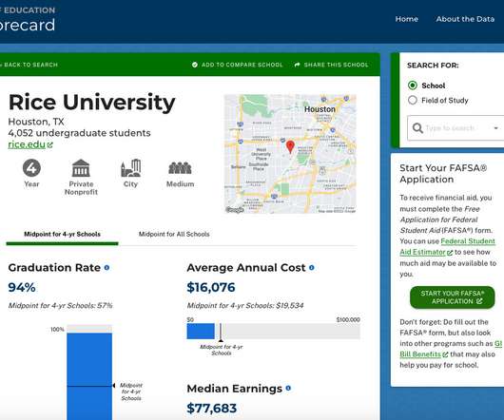
Task: Expand the search box dropdown arrow
Action: (496, 128)
